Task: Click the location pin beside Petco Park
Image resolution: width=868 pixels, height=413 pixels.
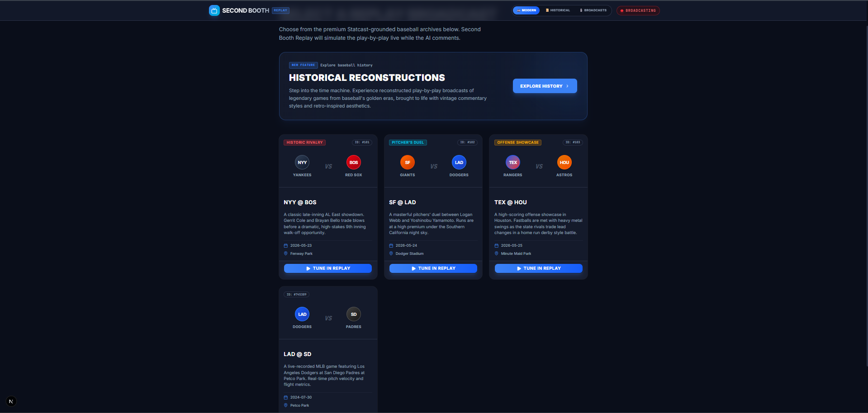Action: pyautogui.click(x=286, y=405)
